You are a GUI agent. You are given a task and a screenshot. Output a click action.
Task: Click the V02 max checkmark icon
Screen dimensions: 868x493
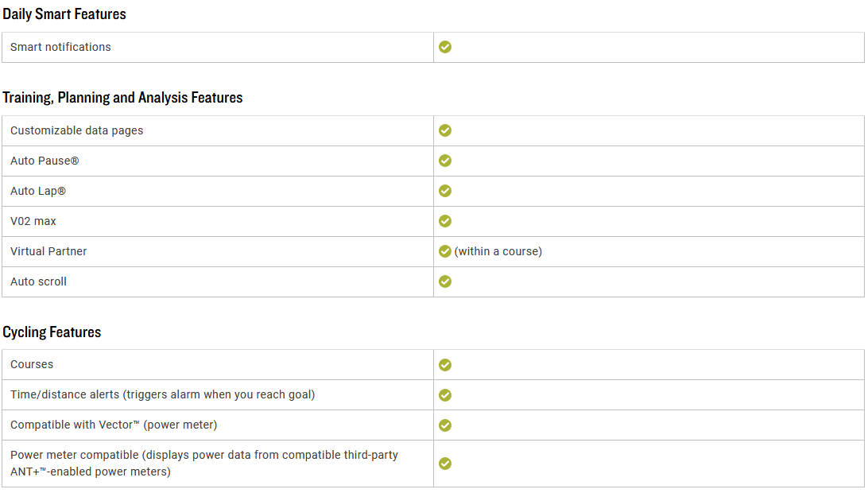click(445, 221)
